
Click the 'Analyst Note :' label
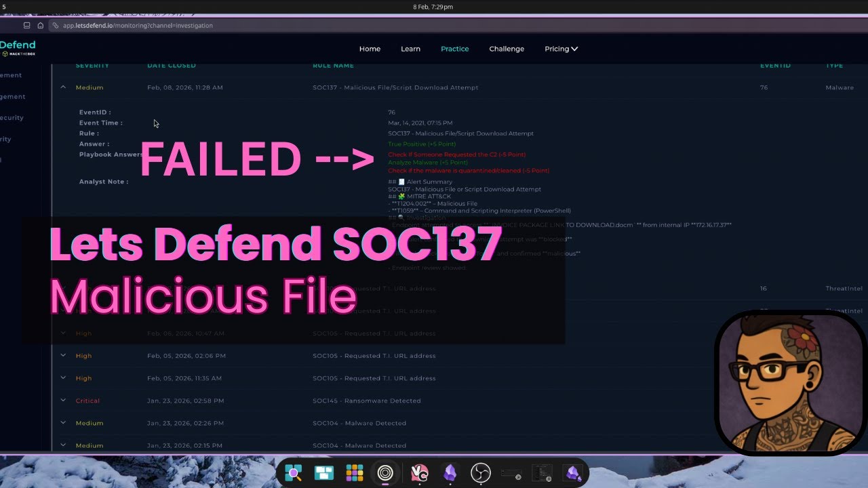pyautogui.click(x=104, y=182)
